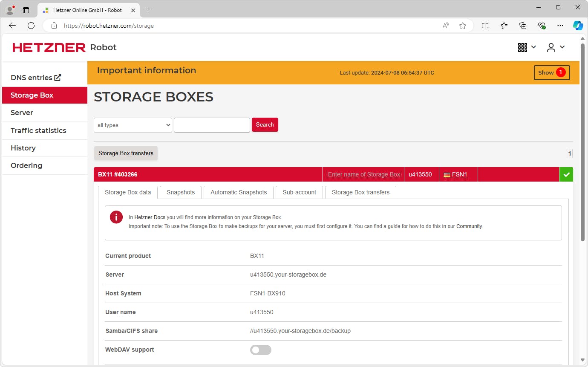The width and height of the screenshot is (588, 367).
Task: Open the Read aloud icon in address bar
Action: 446,26
